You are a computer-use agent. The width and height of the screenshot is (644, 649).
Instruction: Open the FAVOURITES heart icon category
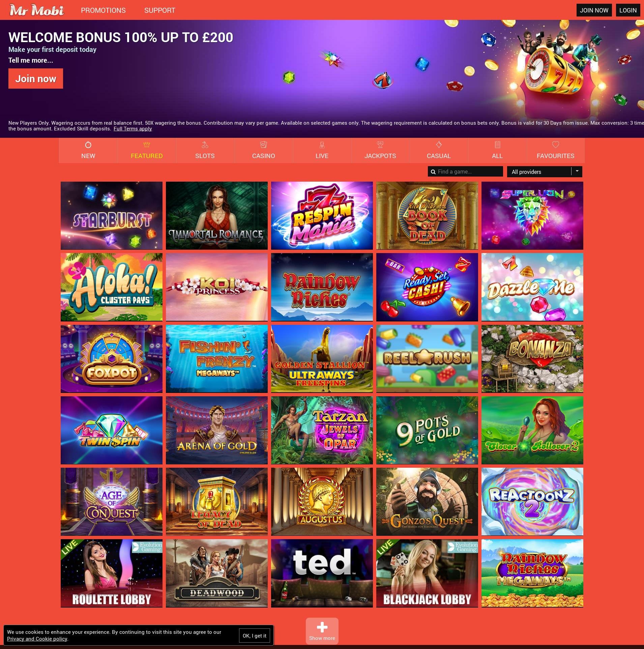point(555,145)
